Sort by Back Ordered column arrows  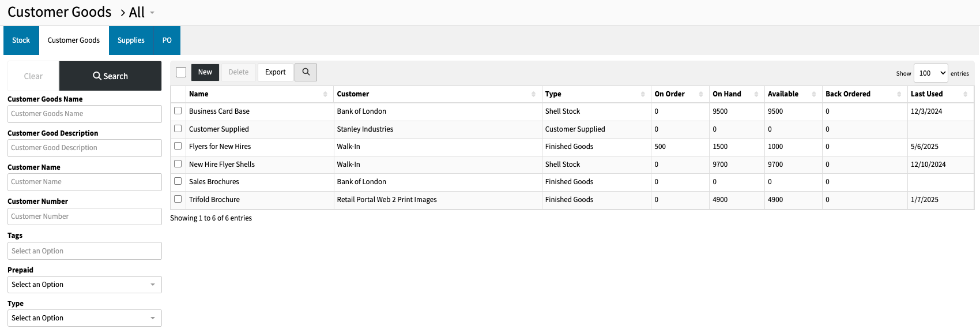(x=899, y=94)
